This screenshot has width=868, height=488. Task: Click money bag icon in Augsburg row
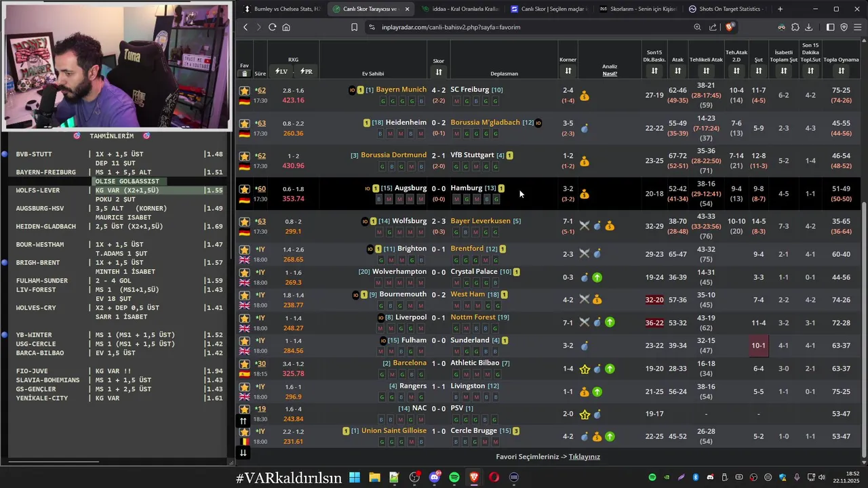pos(585,194)
